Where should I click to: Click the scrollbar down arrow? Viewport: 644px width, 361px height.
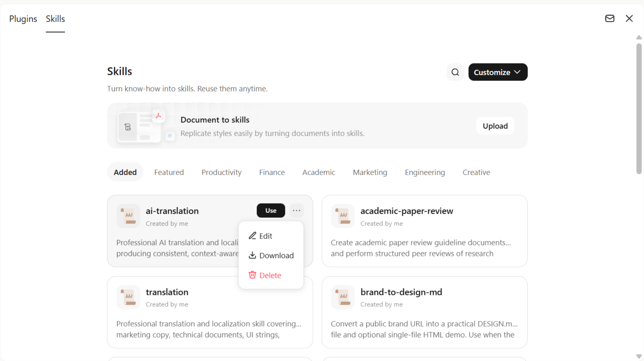pyautogui.click(x=639, y=356)
